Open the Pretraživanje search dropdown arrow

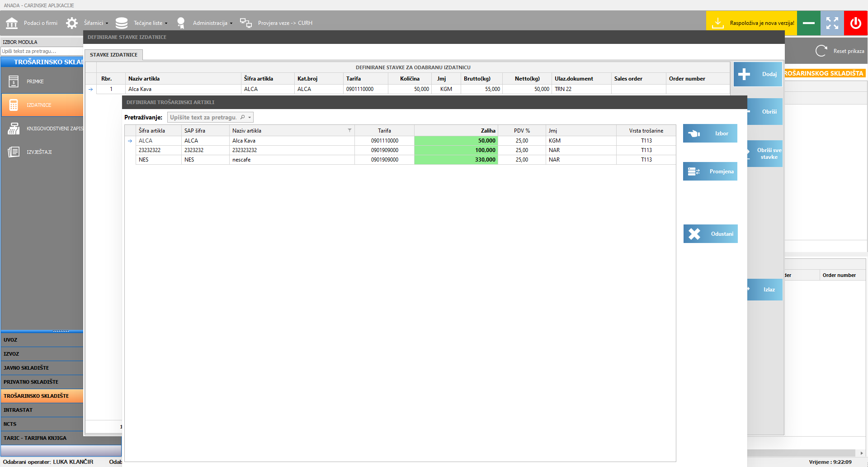point(250,117)
